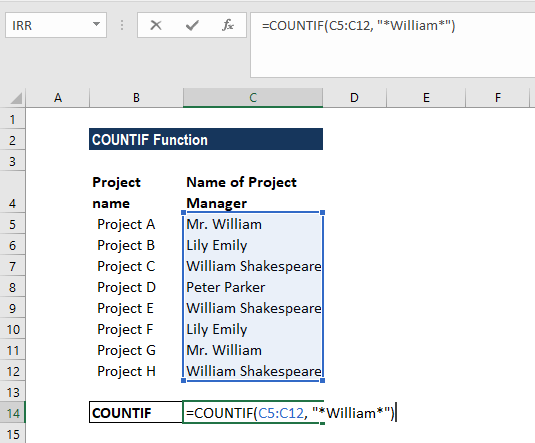This screenshot has height=443, width=535.
Task: Click the top-left range selection handle
Action: [x=184, y=213]
